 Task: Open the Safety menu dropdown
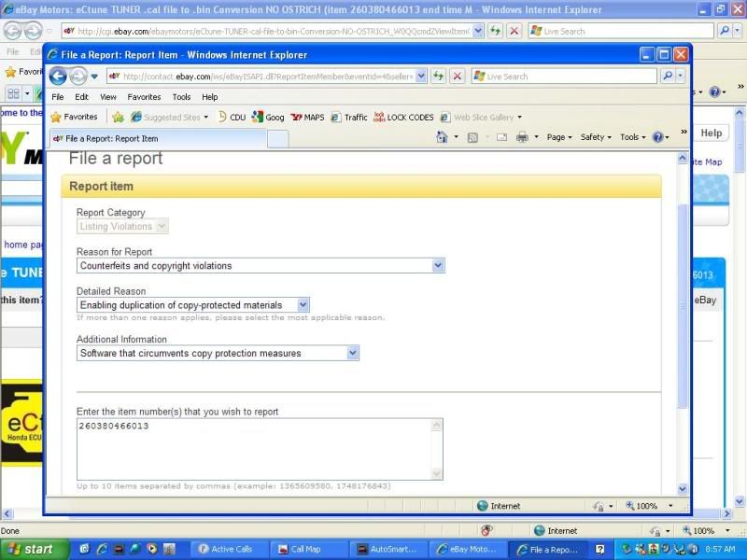tap(596, 137)
